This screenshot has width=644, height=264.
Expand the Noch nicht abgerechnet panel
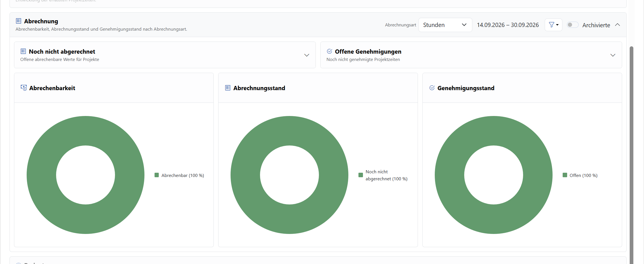pyautogui.click(x=307, y=55)
